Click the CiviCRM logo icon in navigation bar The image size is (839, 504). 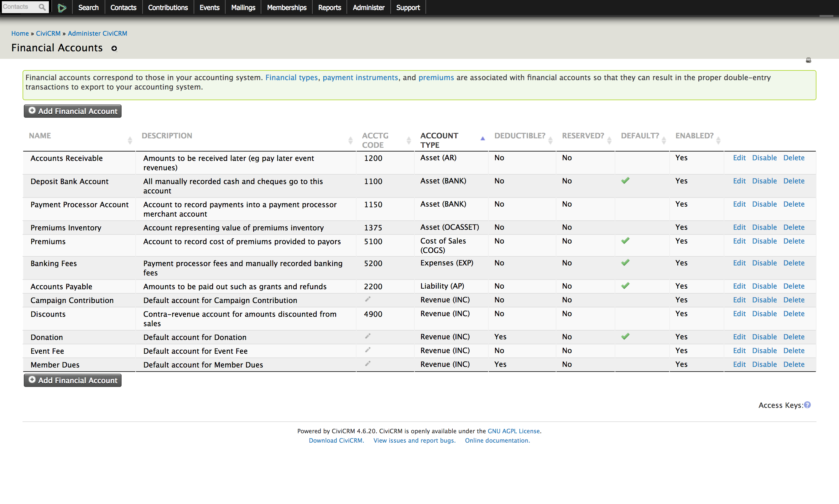click(x=62, y=8)
